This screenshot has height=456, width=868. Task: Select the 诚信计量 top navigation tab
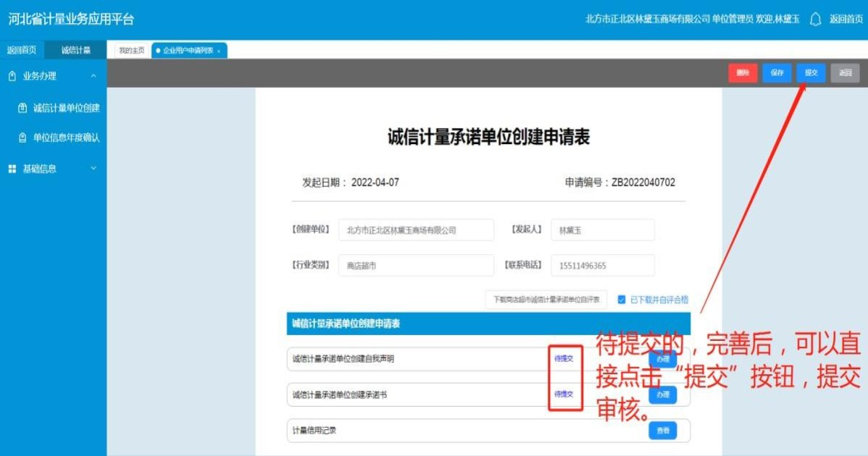point(75,50)
